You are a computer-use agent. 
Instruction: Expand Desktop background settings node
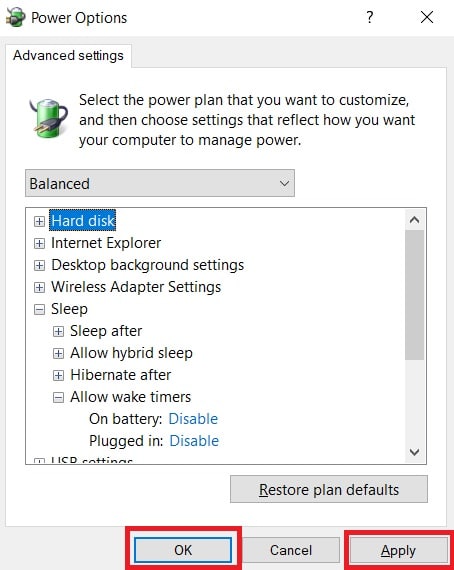pos(39,265)
